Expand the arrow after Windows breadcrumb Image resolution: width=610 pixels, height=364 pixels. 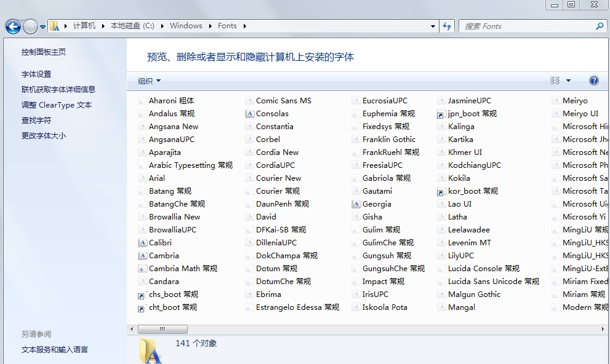pos(210,26)
